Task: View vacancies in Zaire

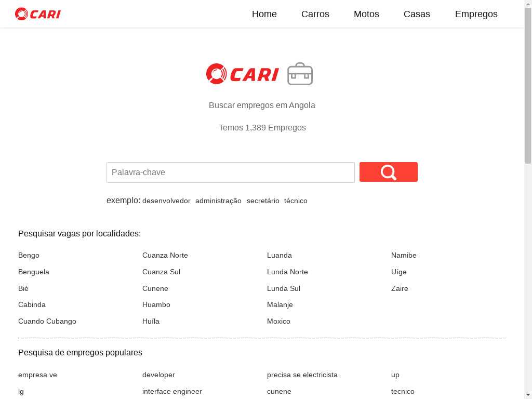Action: pyautogui.click(x=400, y=288)
